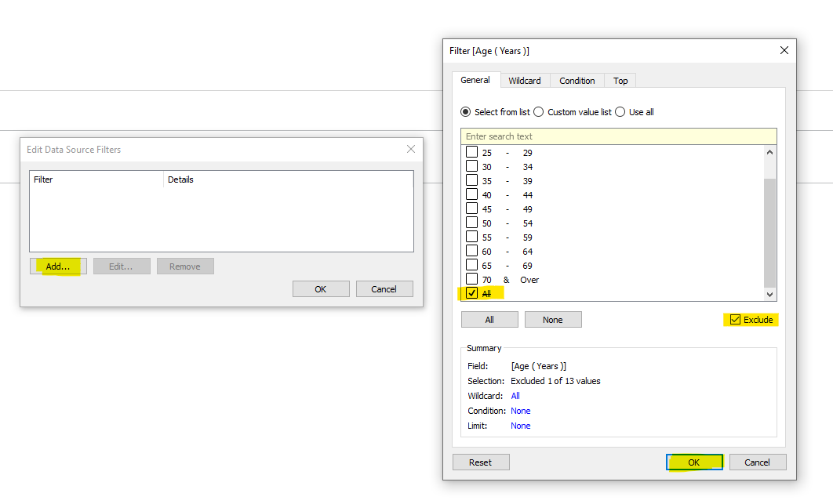Click the Add... filter button

(58, 267)
